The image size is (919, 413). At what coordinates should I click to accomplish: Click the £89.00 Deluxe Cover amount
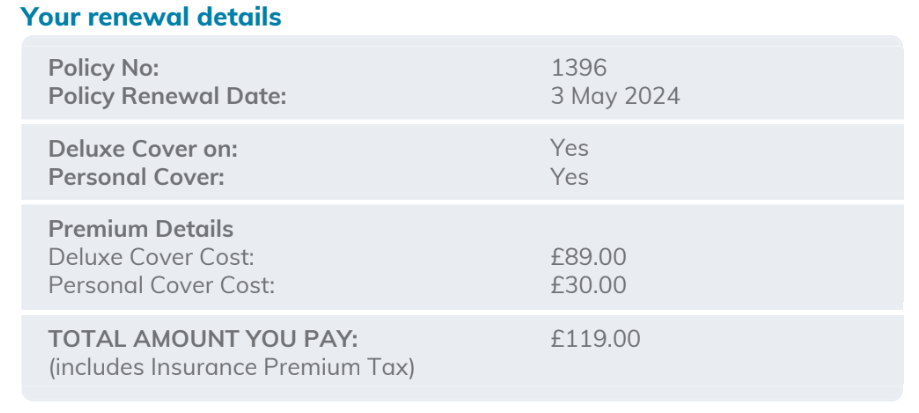click(588, 257)
